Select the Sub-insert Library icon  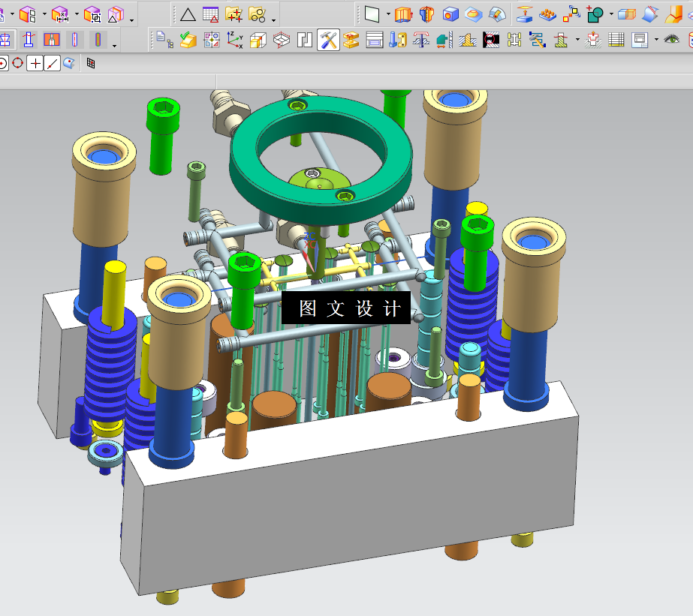468,41
